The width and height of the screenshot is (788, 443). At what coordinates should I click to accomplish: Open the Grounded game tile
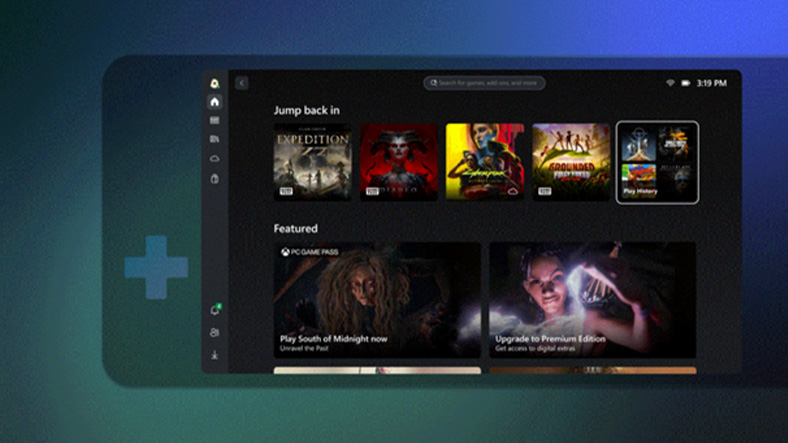click(x=571, y=162)
